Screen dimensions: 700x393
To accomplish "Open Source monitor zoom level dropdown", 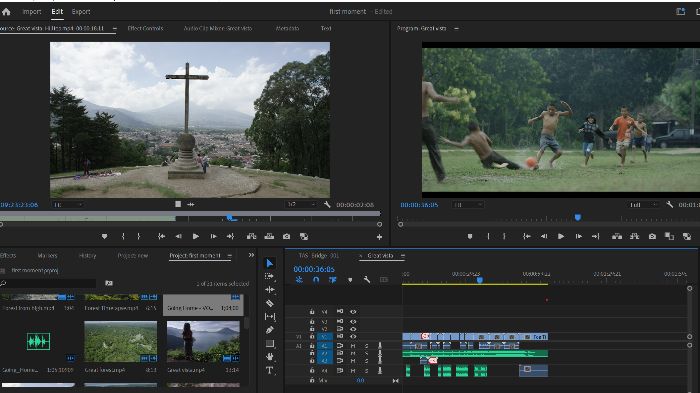I will tap(68, 205).
